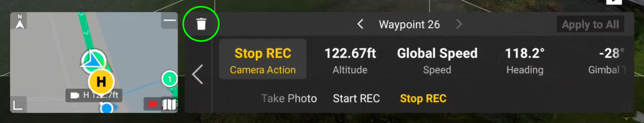
Task: Click the red eraser icon on map
Action: coord(153,104)
